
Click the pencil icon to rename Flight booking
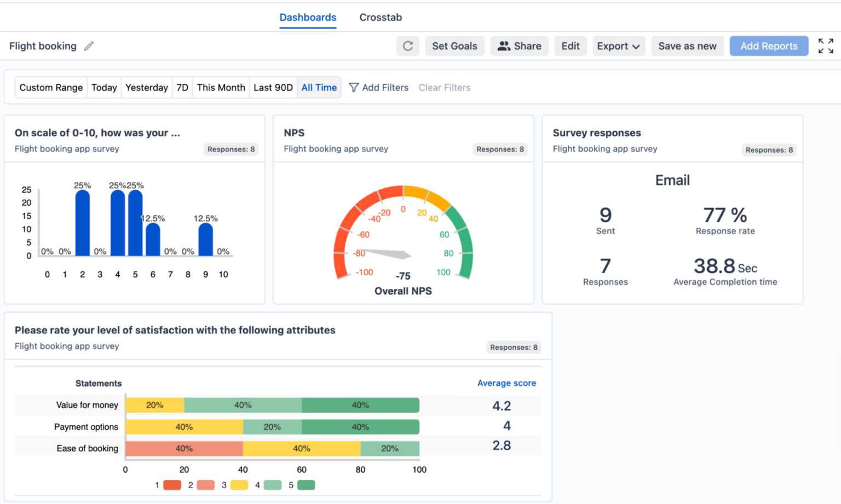click(x=88, y=46)
